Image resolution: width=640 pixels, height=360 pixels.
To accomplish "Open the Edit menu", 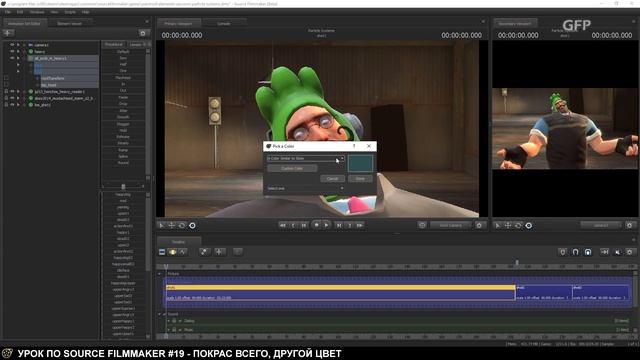I will point(20,12).
